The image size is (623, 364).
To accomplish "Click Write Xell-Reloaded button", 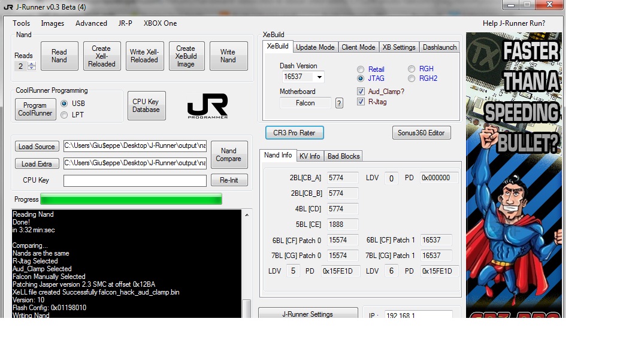I will 144,56.
